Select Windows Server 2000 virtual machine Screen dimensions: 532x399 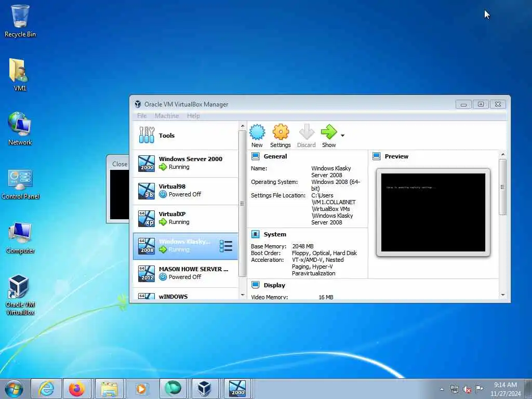[x=185, y=163]
